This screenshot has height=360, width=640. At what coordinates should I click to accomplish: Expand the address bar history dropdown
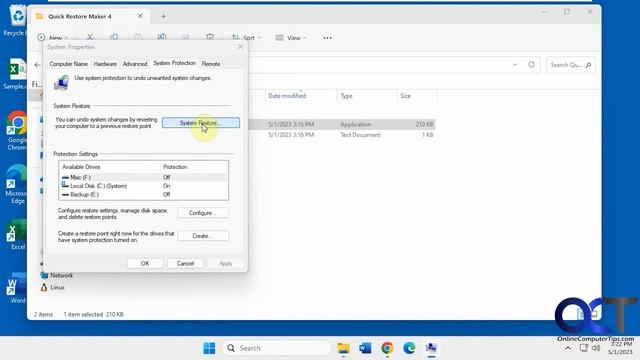pos(515,64)
